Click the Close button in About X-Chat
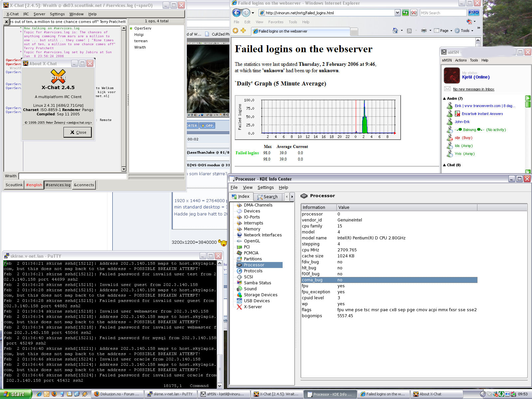 point(77,132)
